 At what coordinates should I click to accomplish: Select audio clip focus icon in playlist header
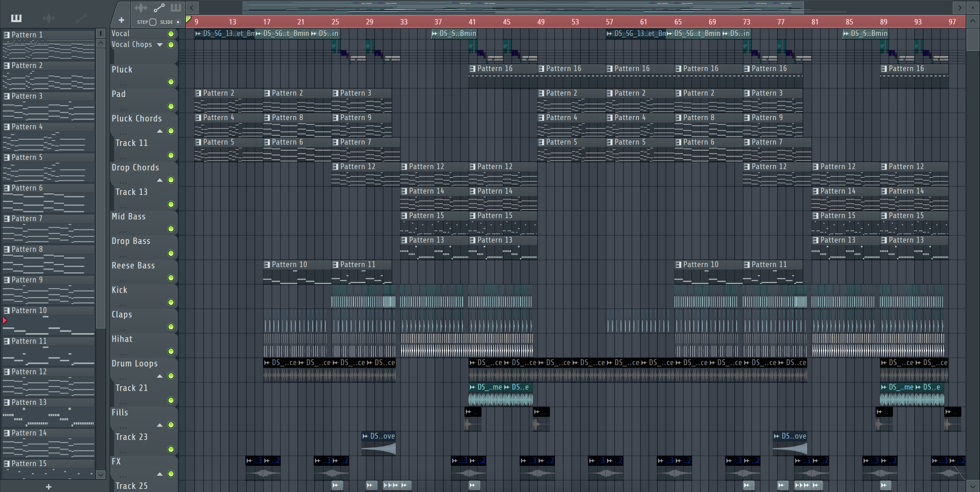pyautogui.click(x=141, y=7)
